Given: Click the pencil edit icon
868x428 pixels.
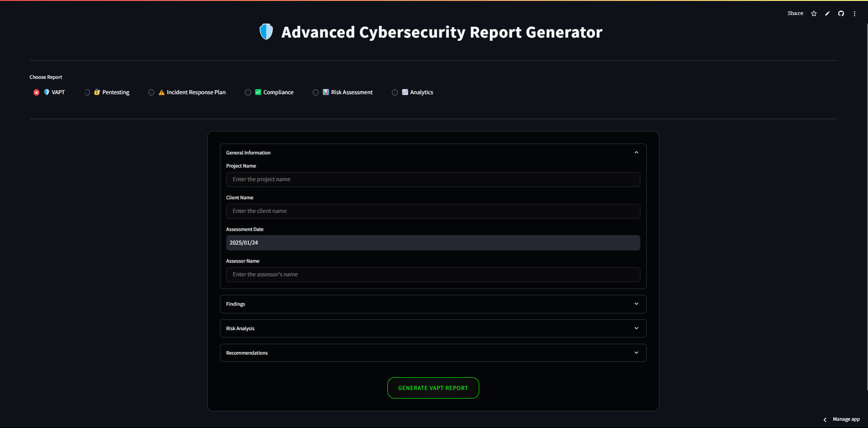Looking at the screenshot, I should tap(827, 14).
